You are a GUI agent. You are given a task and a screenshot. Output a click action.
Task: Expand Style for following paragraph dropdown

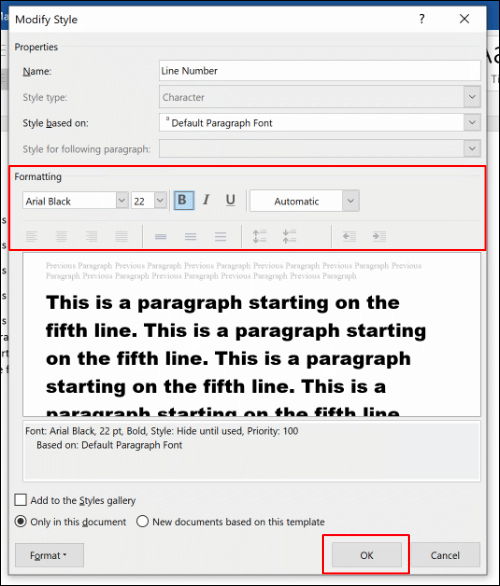pyautogui.click(x=472, y=148)
